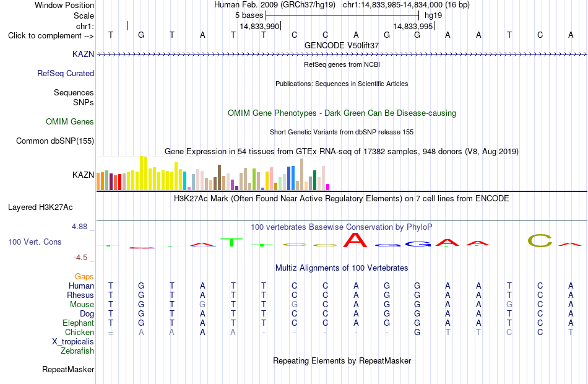
Task: Click the Scale label
Action: click(x=84, y=15)
